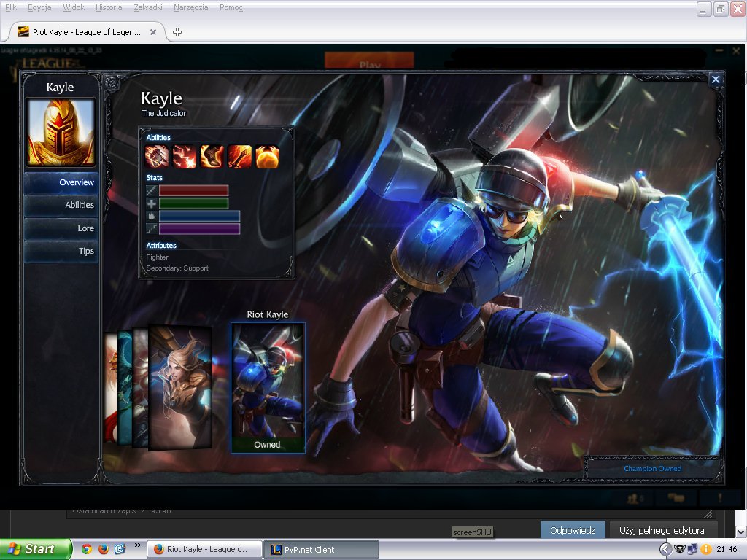The height and width of the screenshot is (560, 747).
Task: Close the champion detail panel with X
Action: point(716,79)
